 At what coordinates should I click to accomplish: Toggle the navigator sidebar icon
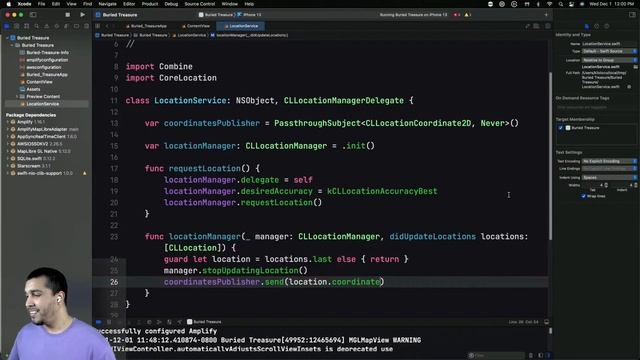tap(33, 15)
